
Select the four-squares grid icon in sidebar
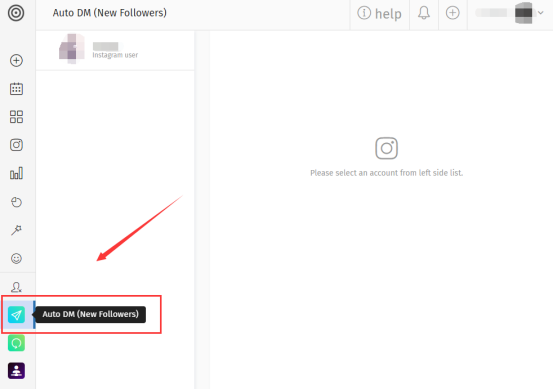coord(16,117)
